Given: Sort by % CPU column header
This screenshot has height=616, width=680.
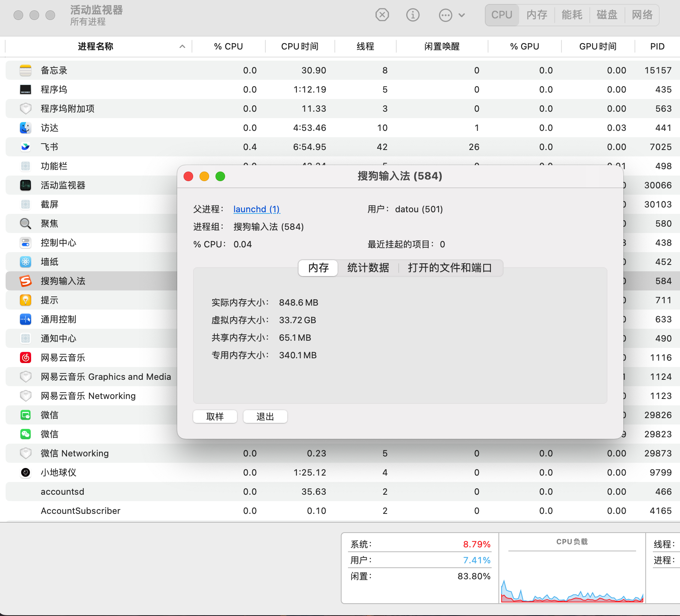Looking at the screenshot, I should [228, 46].
